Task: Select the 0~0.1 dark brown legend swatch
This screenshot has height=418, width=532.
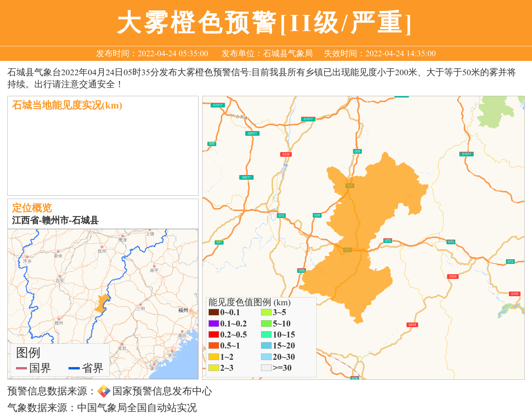Action: pos(213,312)
